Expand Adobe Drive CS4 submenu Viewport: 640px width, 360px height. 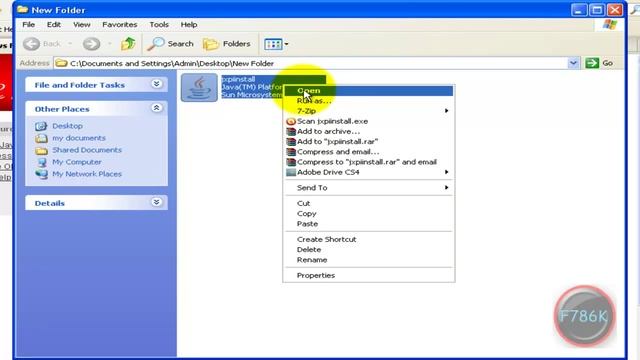tap(369, 172)
